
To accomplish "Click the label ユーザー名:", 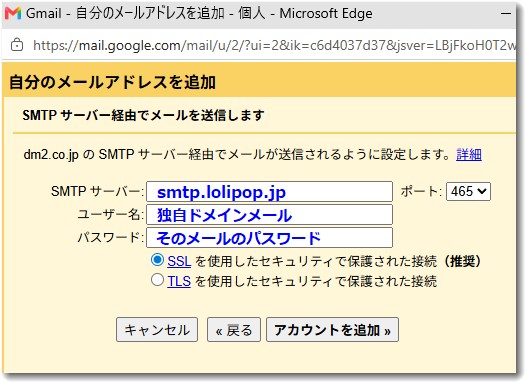I will 110,214.
